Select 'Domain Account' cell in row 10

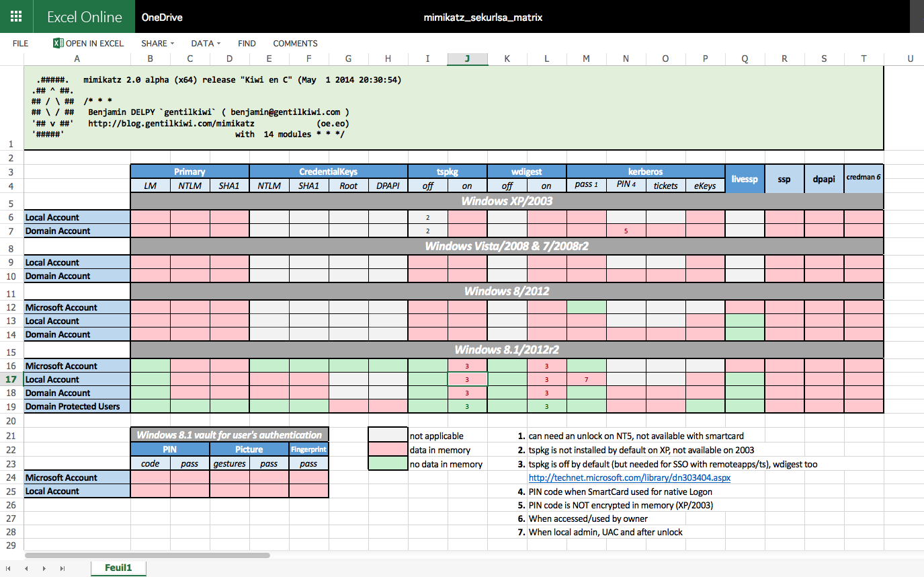pyautogui.click(x=77, y=276)
